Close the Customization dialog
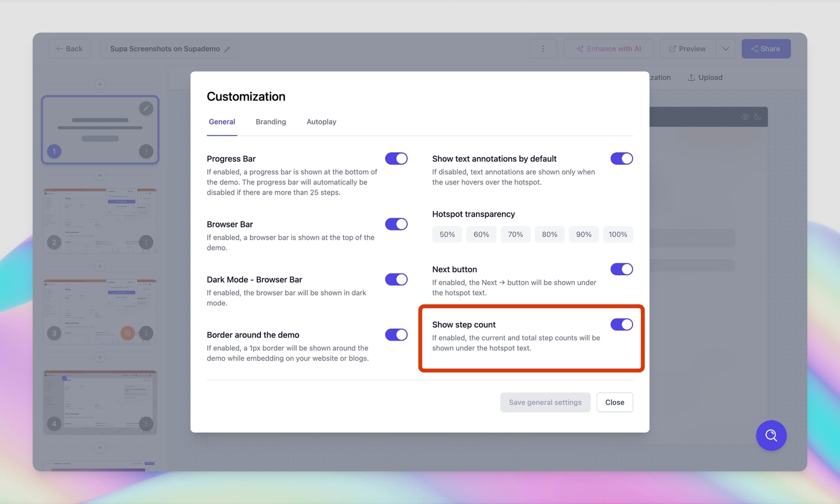 [x=615, y=402]
